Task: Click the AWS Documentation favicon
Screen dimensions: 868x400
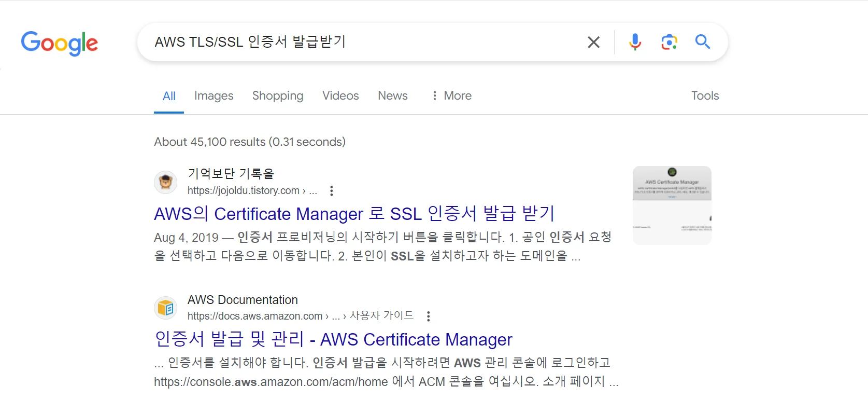Action: [166, 308]
